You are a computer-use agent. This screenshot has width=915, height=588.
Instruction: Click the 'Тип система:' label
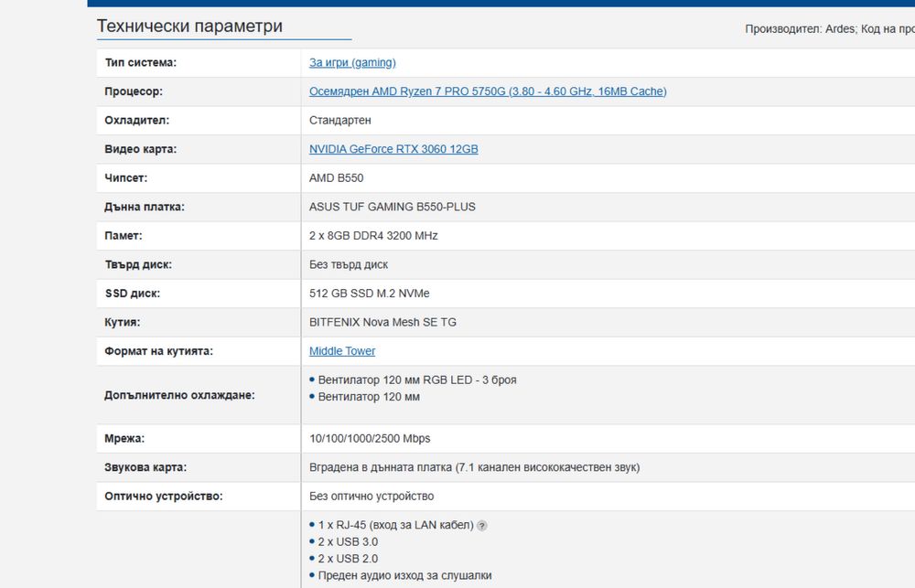(x=141, y=62)
